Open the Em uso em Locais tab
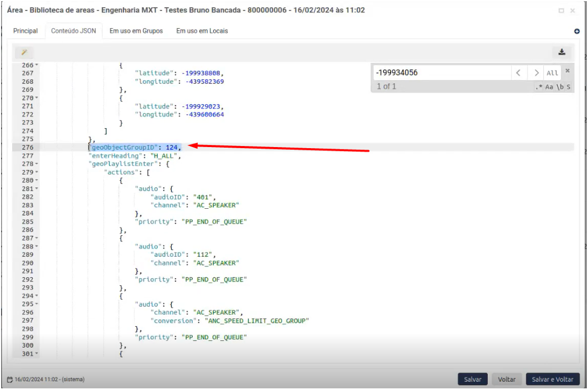Viewport: 588px width, 390px height. pyautogui.click(x=202, y=31)
